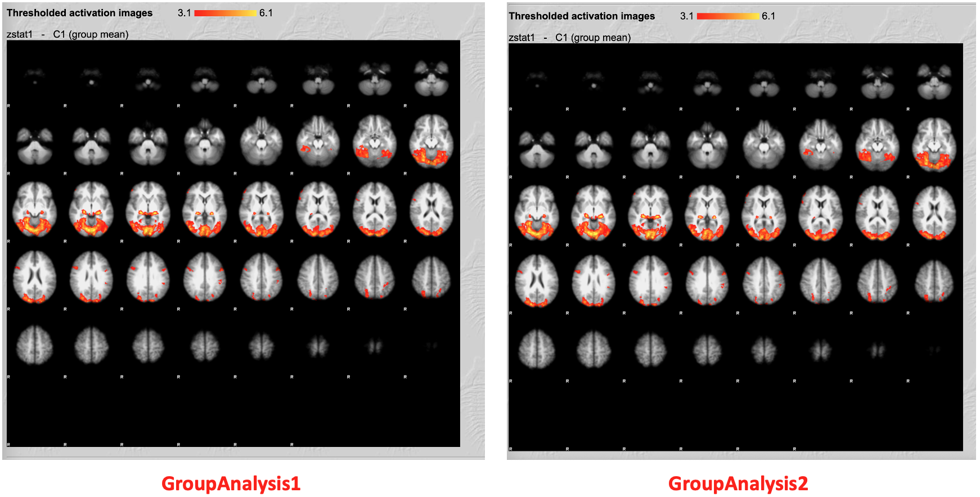Screen dimensions: 980x497
Task: Click 'zstat1 - C1 (group mean)' above GroupAnalysis1 montage
Action: click(68, 34)
